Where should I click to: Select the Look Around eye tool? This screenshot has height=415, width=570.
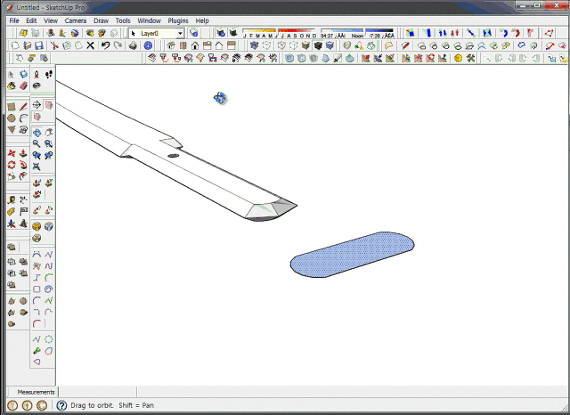coord(37,86)
